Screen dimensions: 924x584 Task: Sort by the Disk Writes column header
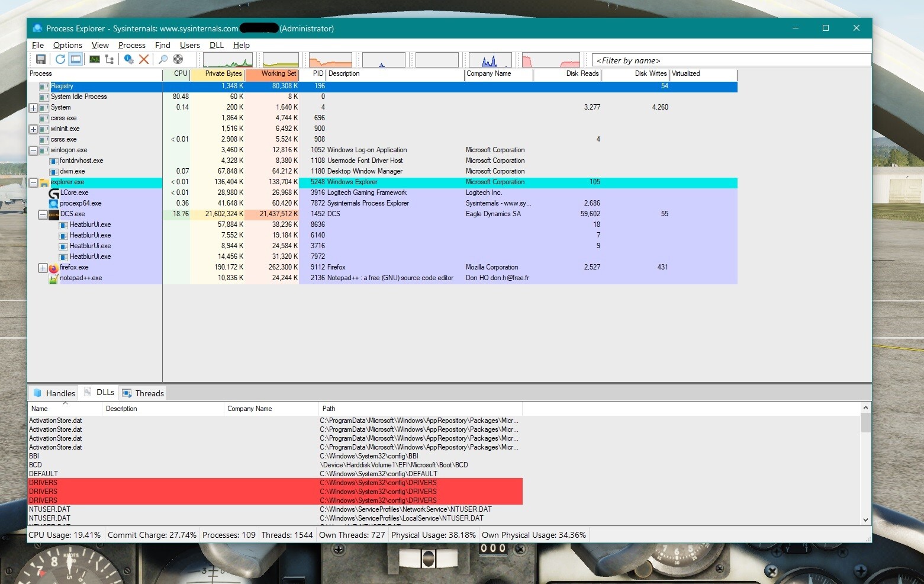(635, 74)
